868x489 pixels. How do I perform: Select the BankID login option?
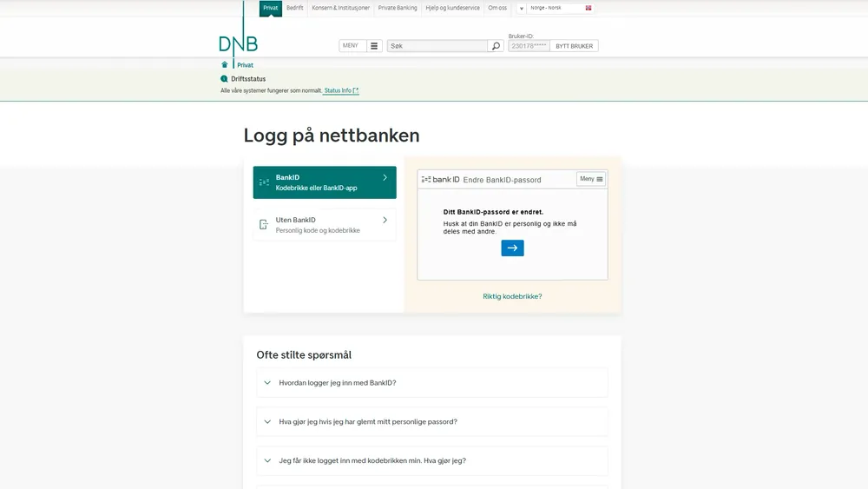(x=325, y=182)
